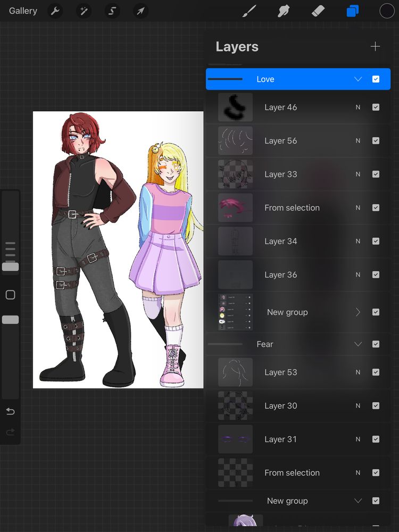Undo the last action arrow

[x=11, y=412]
